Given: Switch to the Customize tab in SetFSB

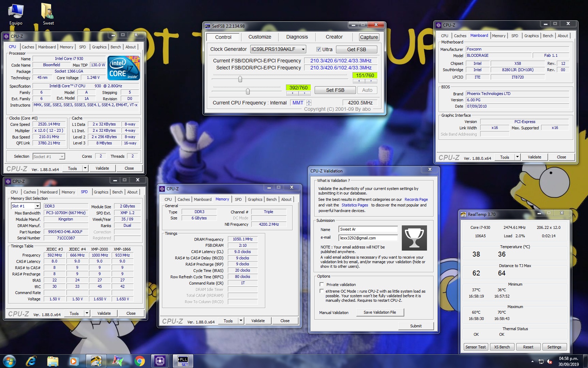Looking at the screenshot, I should (260, 37).
